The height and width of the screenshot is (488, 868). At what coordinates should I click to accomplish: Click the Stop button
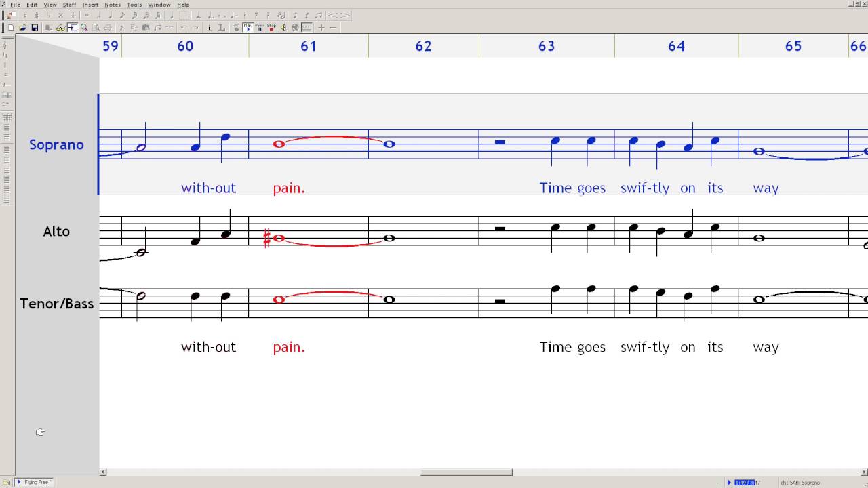(271, 28)
